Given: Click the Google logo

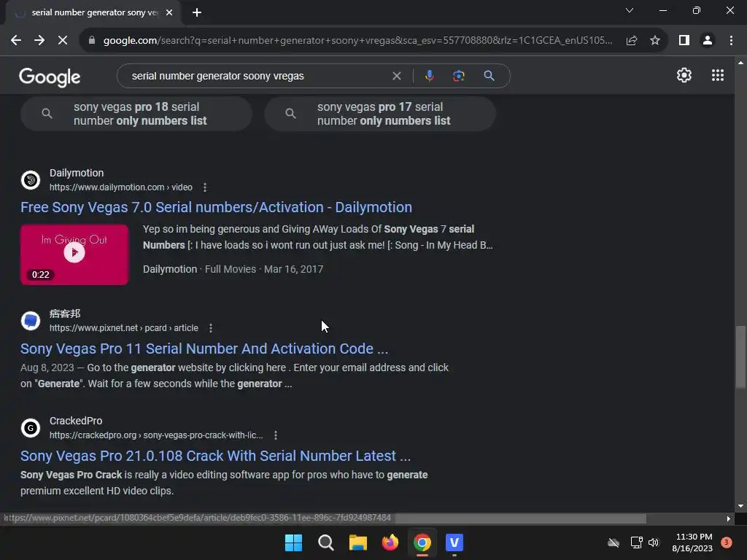Looking at the screenshot, I should [50, 77].
